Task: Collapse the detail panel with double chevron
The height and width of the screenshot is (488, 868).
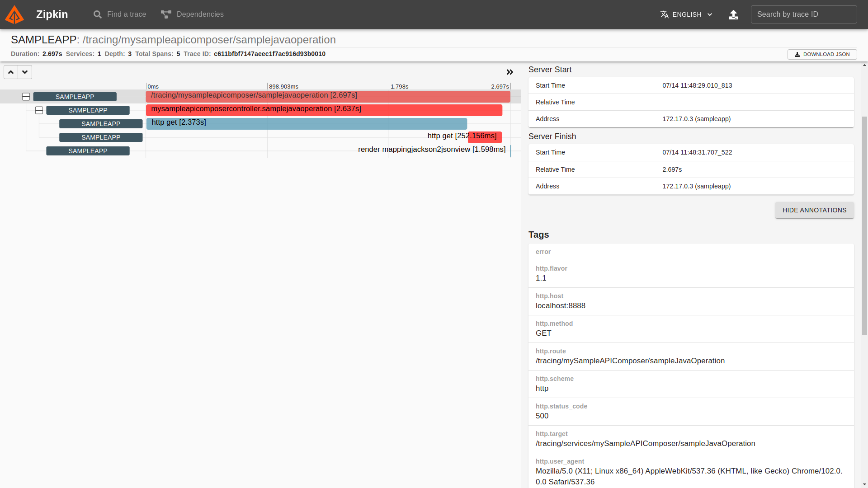Action: (x=510, y=72)
